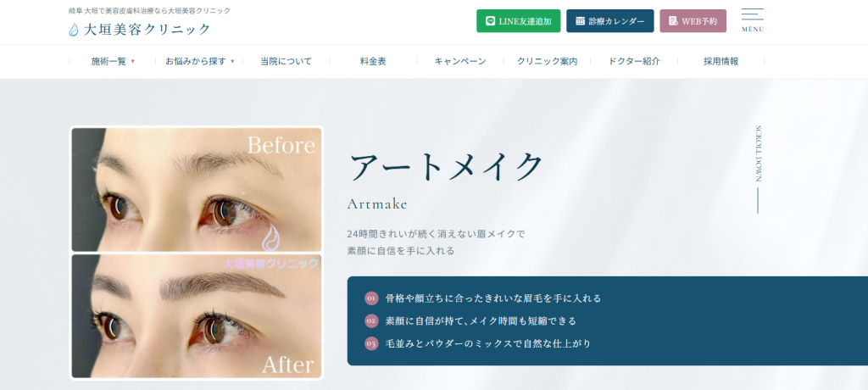The height and width of the screenshot is (390, 868).
Task: Open the 採用情報 navigation item
Action: click(721, 62)
